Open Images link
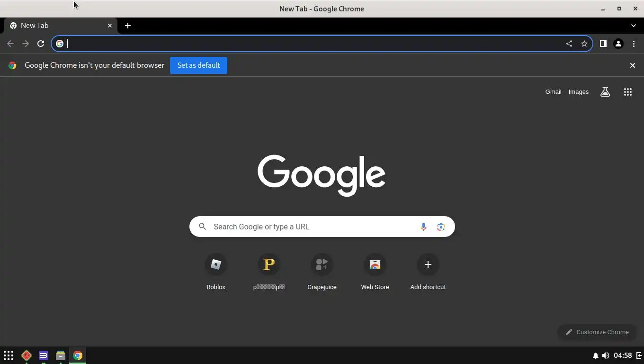 [579, 92]
